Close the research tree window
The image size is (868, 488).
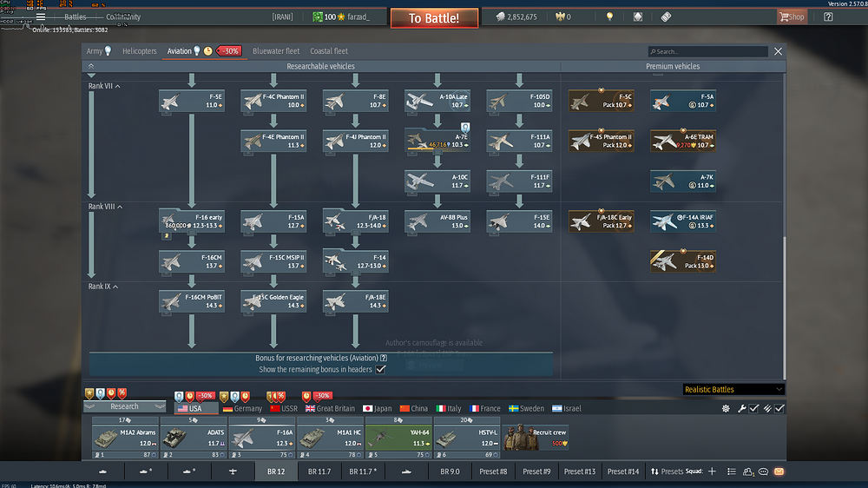tap(778, 51)
